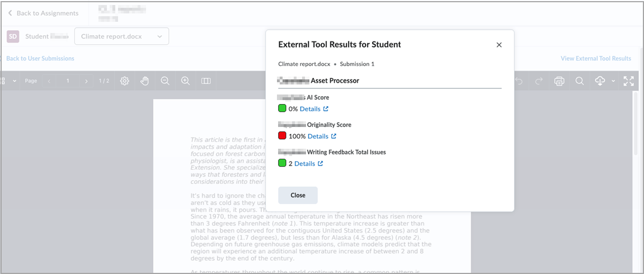Zoom out of the document
644x274 pixels.
(x=165, y=81)
